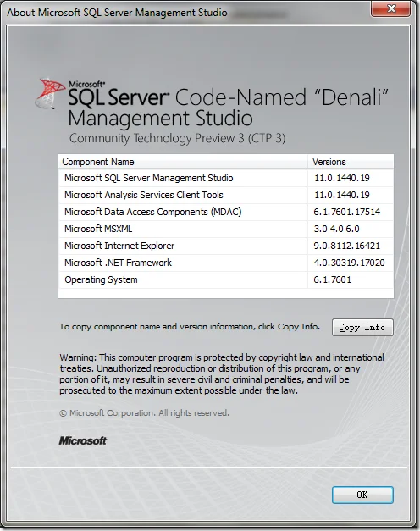Screen dimensions: 420x531
Task: Confirm the dialog with OK
Action: pyautogui.click(x=362, y=495)
